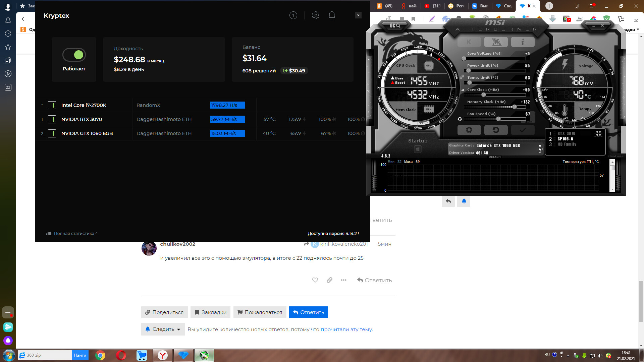Open Afterburner info button
Screen dimensions: 644x362
pos(523,42)
